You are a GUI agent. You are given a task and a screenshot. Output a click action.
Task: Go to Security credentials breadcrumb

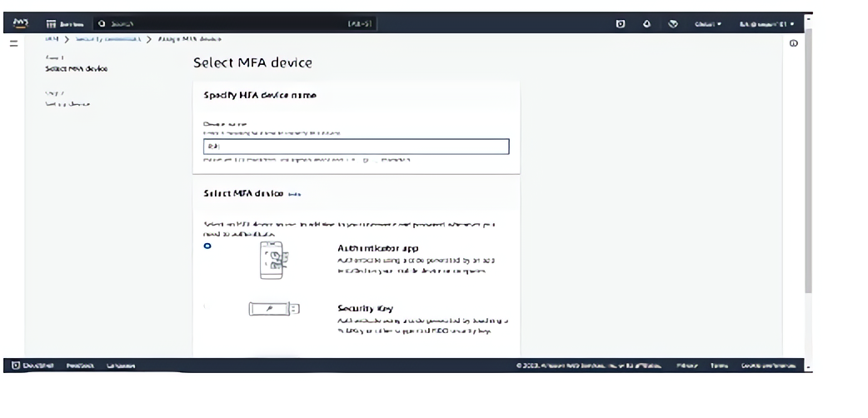[x=107, y=39]
